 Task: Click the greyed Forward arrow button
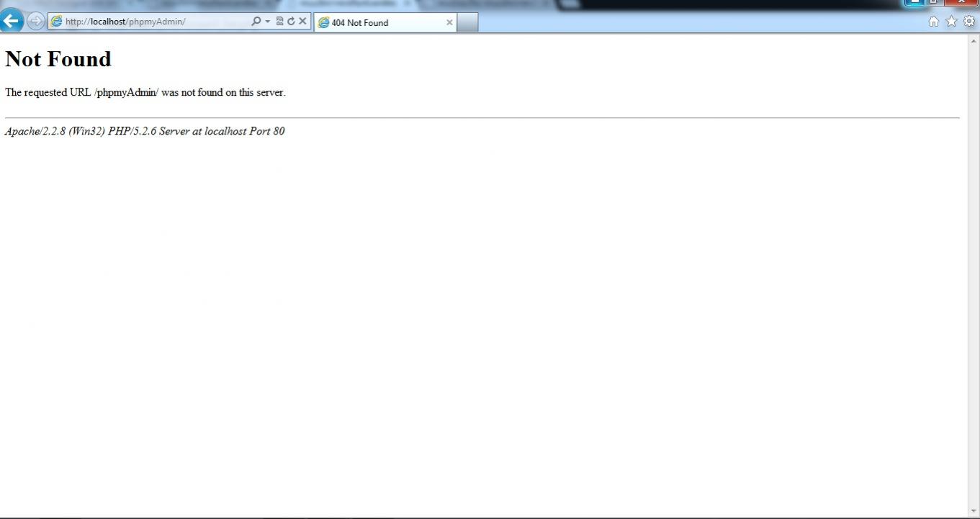point(35,21)
